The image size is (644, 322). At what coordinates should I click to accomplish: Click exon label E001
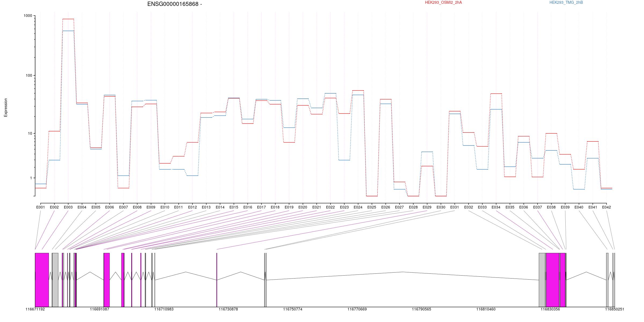(x=41, y=207)
